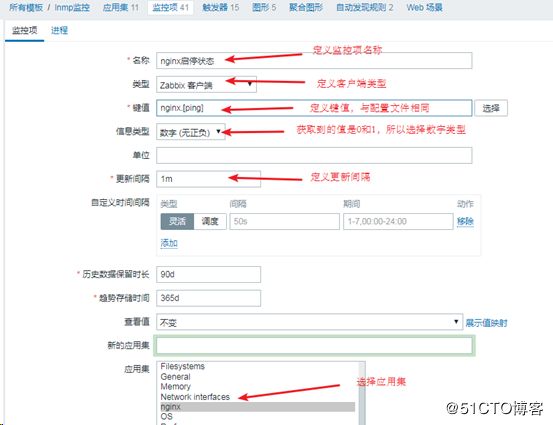
Task: Switch to 监控项 41 tab
Action: coord(170,7)
